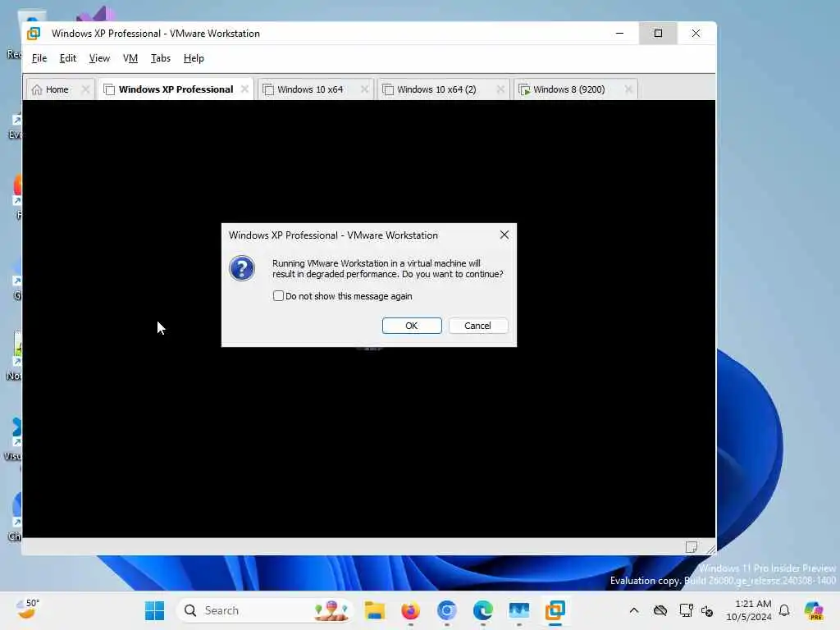This screenshot has height=630, width=840.
Task: Open Copilot preview icon in taskbar
Action: (x=814, y=610)
